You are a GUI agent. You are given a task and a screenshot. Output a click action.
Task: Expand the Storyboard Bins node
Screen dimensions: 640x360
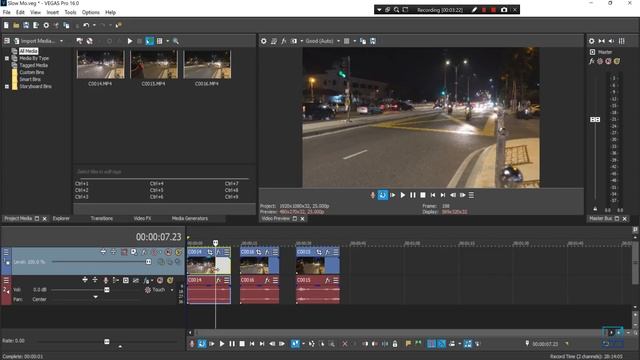click(x=7, y=87)
